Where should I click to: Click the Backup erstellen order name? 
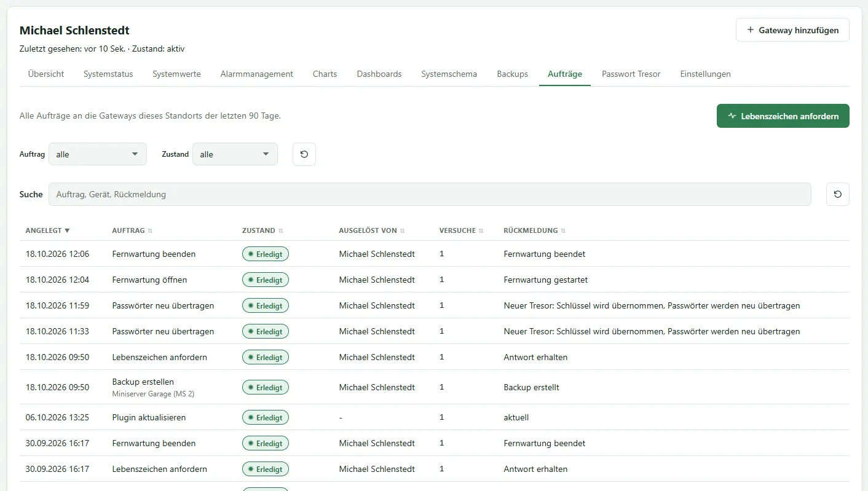click(x=143, y=382)
